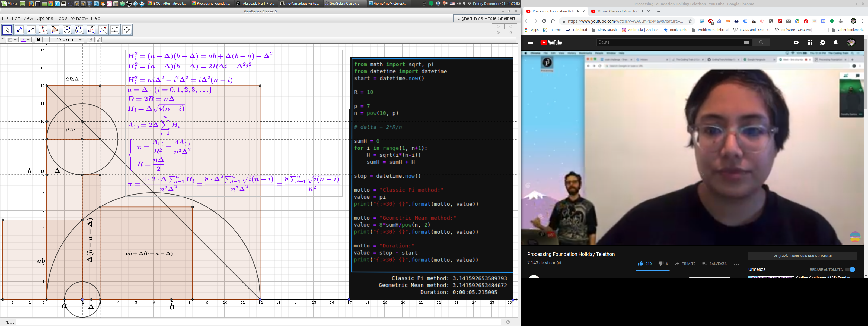Open the YouTube on-screen keyboard icon
Viewport: 868px width, 326px height.
(747, 43)
